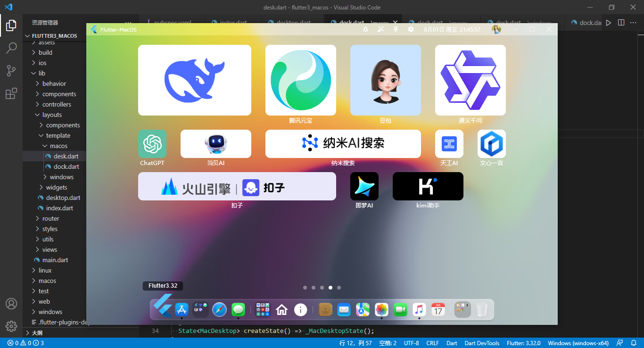
Task: Open 纳米AI搜索 search app
Action: pyautogui.click(x=343, y=143)
